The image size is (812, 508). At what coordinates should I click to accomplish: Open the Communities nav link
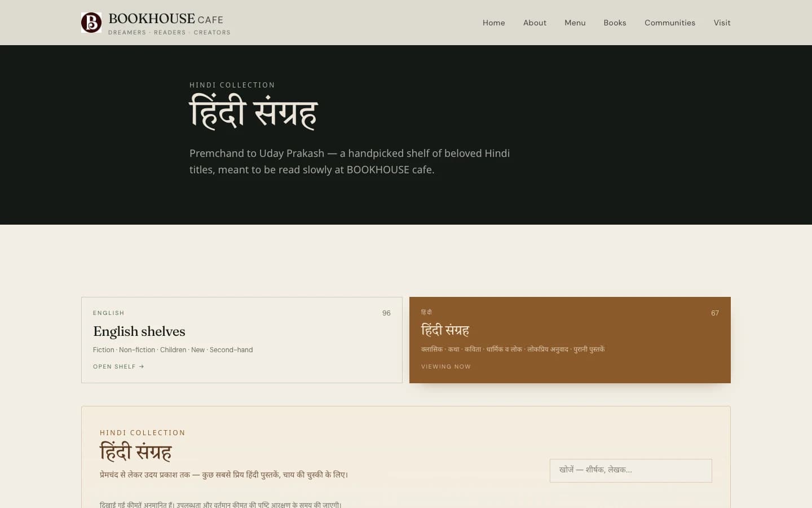click(670, 23)
